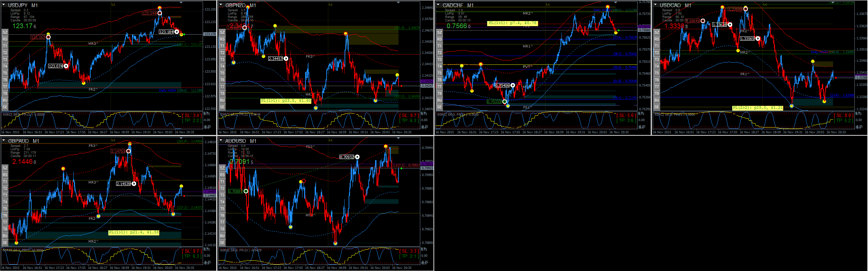The image size is (868, 271).
Task: Click the 0.75332 green price label on CADCHF
Action: [x=494, y=102]
